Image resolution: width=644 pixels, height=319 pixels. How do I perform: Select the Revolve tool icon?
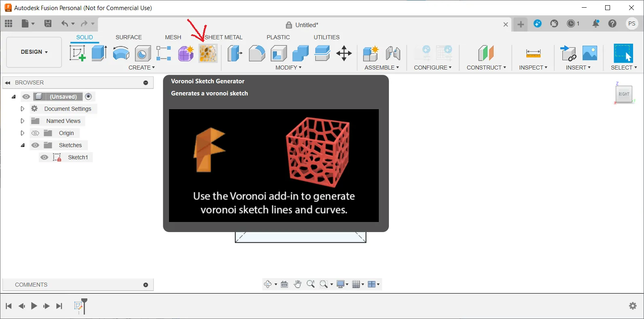pyautogui.click(x=121, y=53)
